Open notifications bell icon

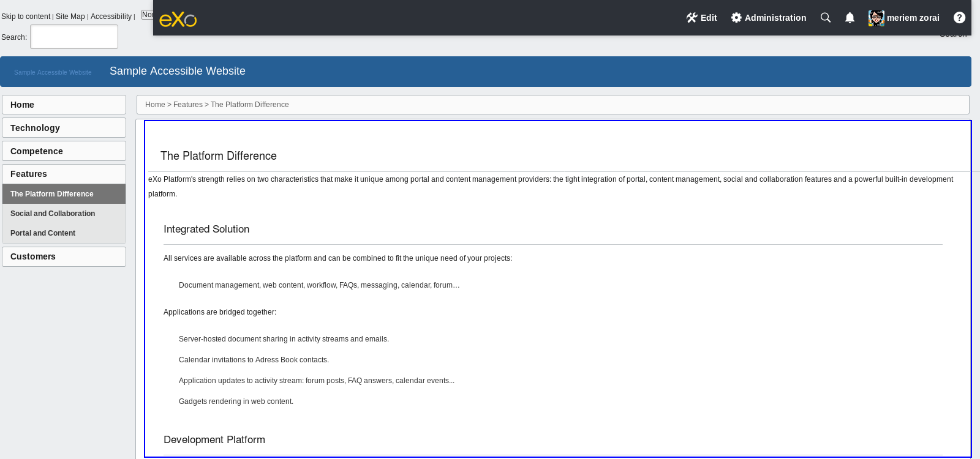coord(850,18)
